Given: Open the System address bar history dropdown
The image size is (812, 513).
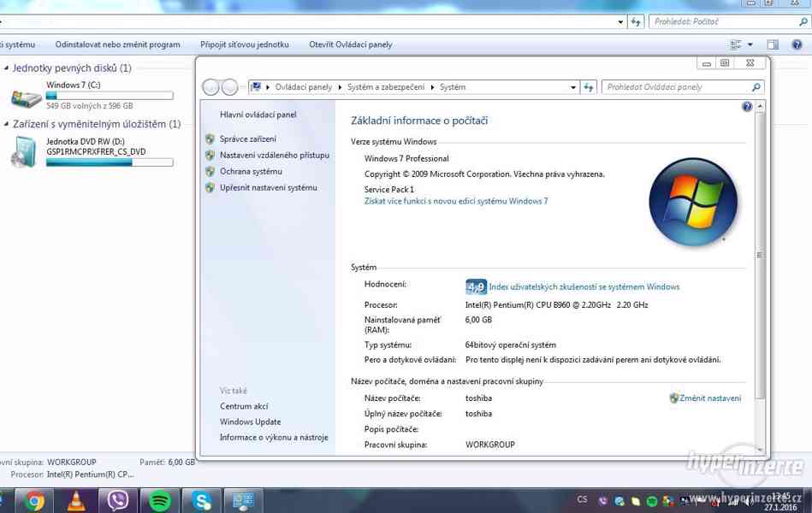Looking at the screenshot, I should [x=573, y=87].
